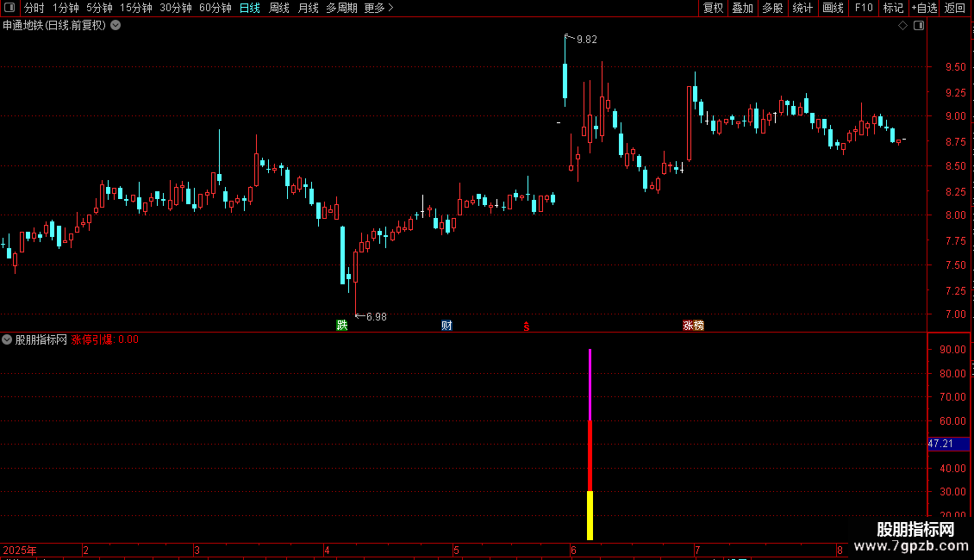The height and width of the screenshot is (560, 974).
Task: Click the 涨榜 event marker
Action: (x=693, y=326)
